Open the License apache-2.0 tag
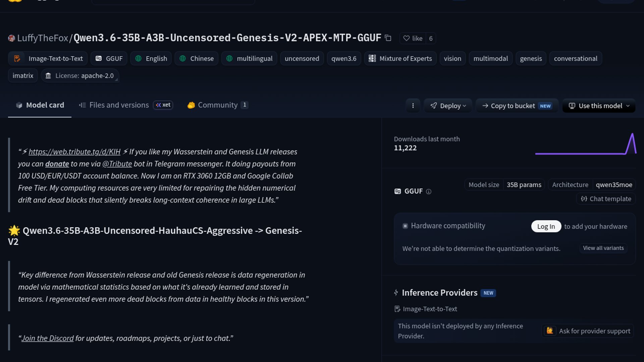 tap(80, 75)
